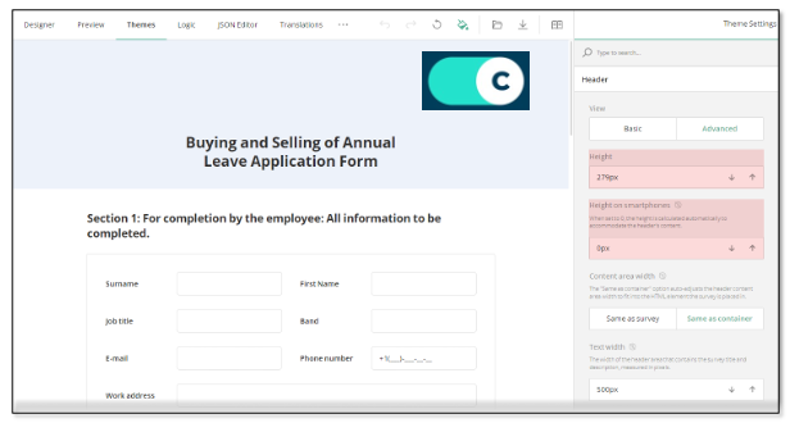Click the open folder import icon

tap(497, 24)
